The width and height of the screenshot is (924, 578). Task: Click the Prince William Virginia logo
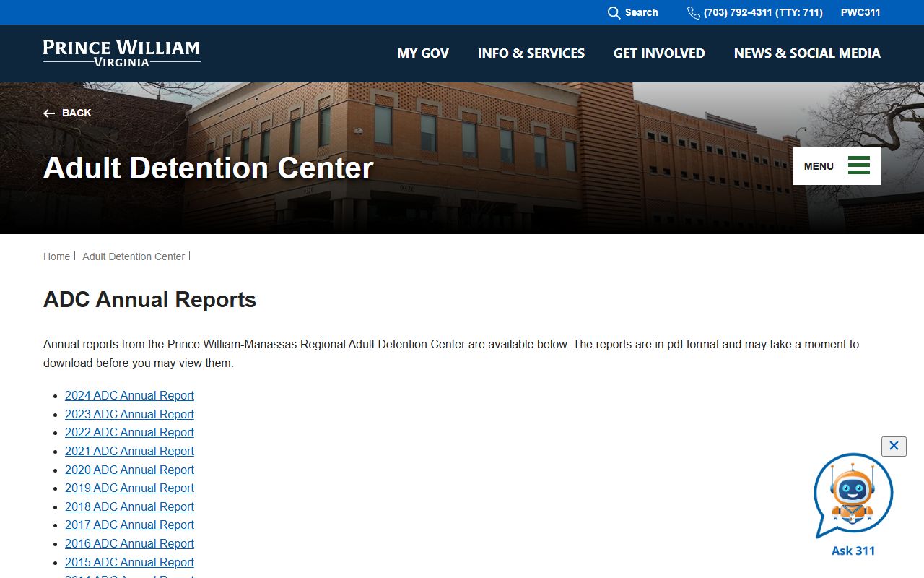(x=121, y=53)
